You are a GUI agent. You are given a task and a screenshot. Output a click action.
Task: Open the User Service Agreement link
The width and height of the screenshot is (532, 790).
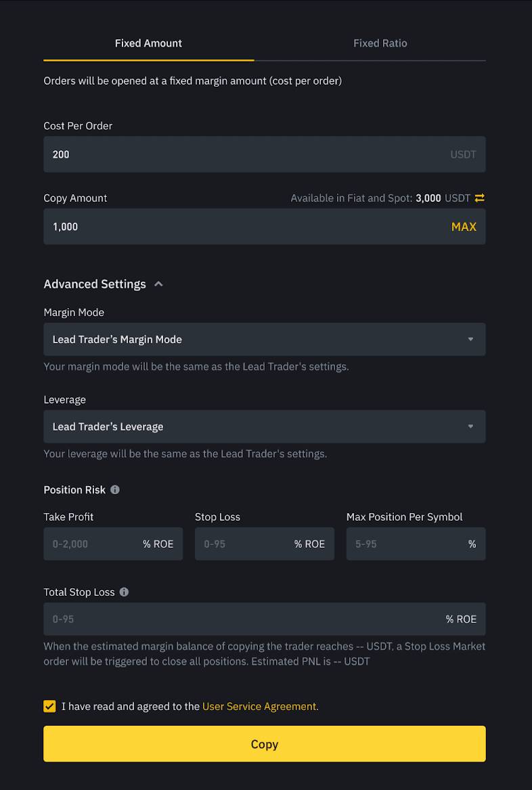pos(259,706)
